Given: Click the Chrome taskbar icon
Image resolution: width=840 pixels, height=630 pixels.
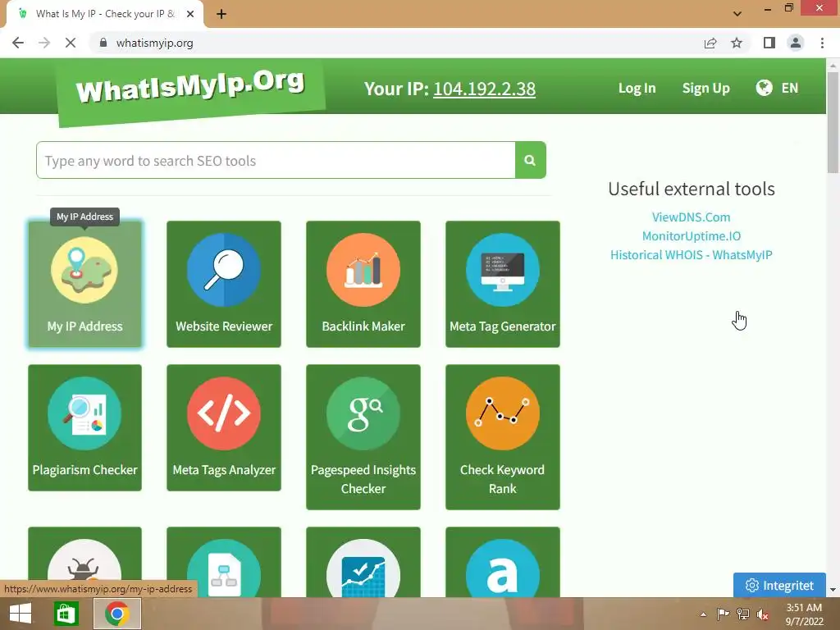Looking at the screenshot, I should [117, 614].
